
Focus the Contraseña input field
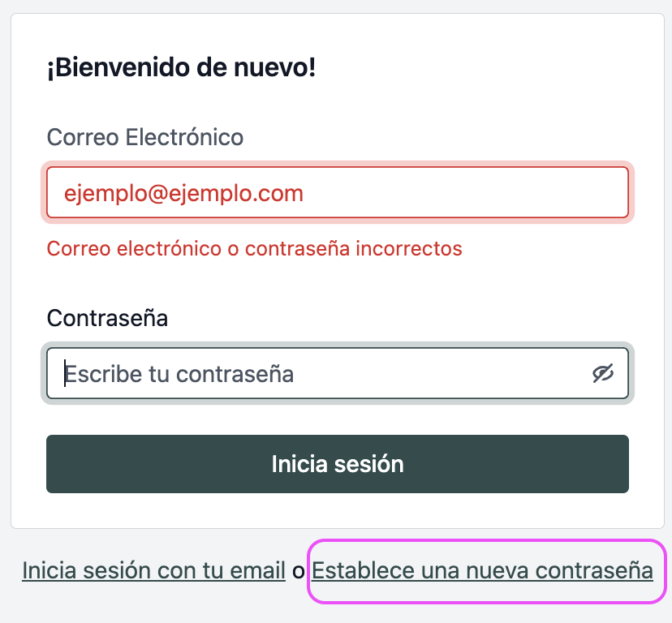pos(325,373)
